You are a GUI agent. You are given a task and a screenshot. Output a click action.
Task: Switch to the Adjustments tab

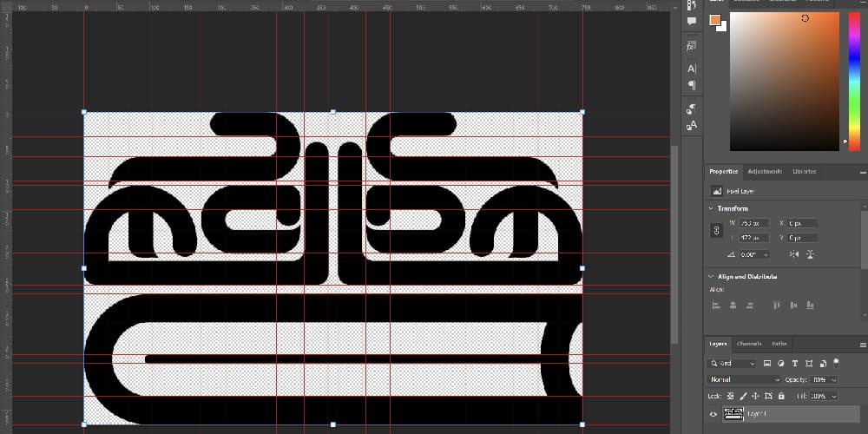click(x=765, y=172)
